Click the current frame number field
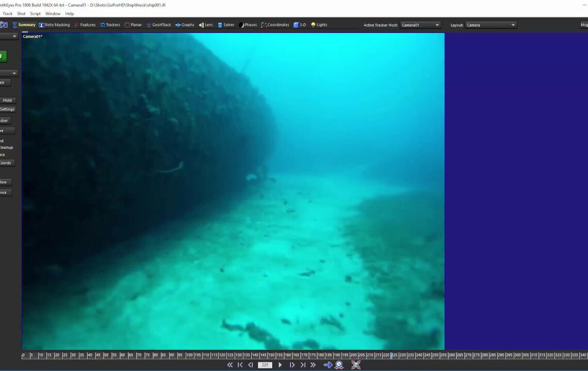 click(265, 365)
